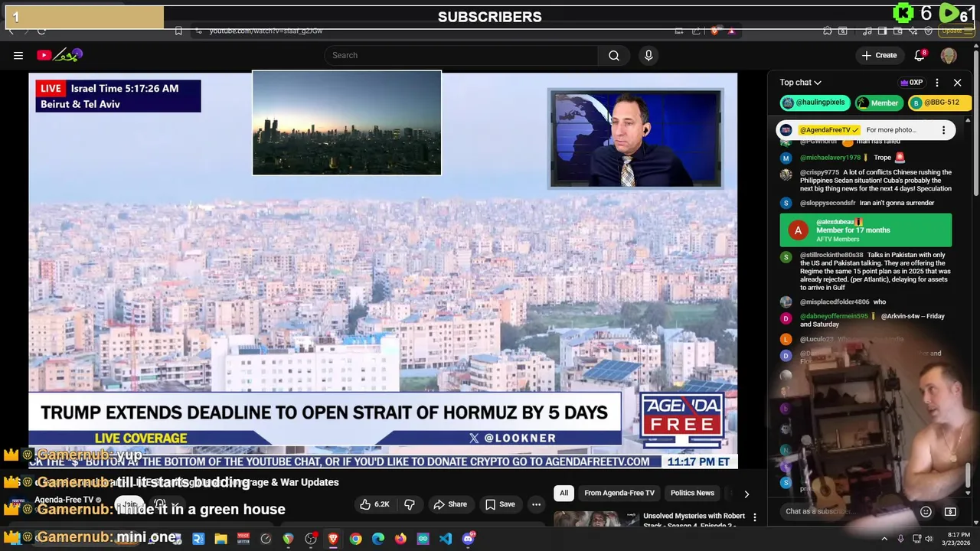This screenshot has height=551, width=980.
Task: Click Super Chat dollar icon in chat
Action: pyautogui.click(x=950, y=512)
